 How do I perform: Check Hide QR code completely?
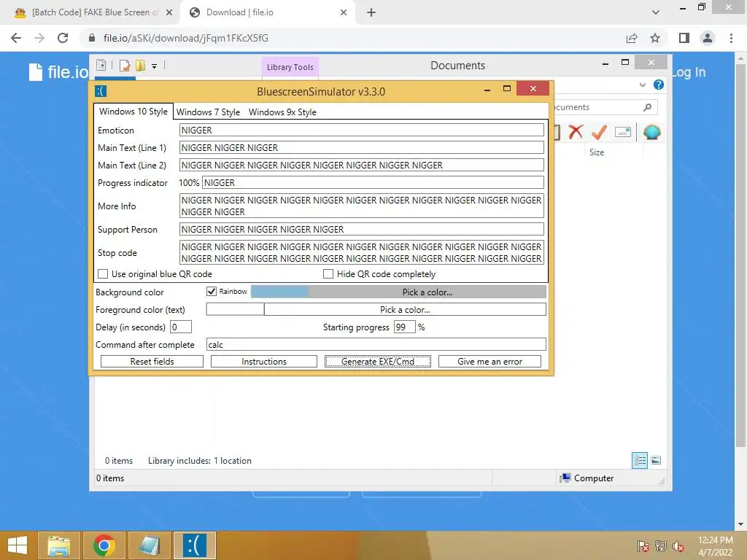point(328,274)
